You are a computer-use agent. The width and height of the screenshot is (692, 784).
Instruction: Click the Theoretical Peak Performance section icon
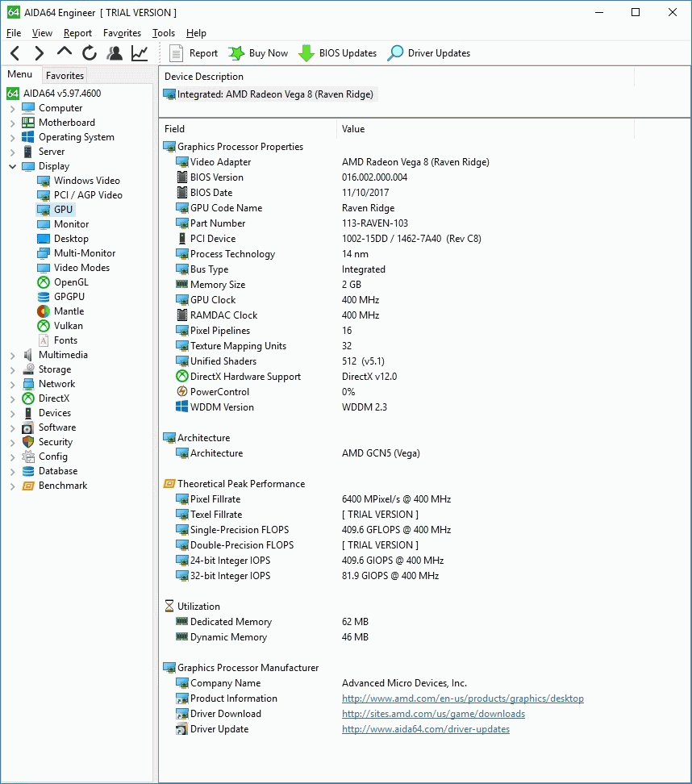169,484
